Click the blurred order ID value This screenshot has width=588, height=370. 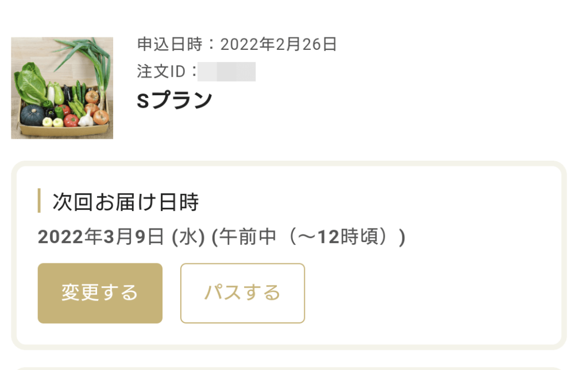click(226, 72)
